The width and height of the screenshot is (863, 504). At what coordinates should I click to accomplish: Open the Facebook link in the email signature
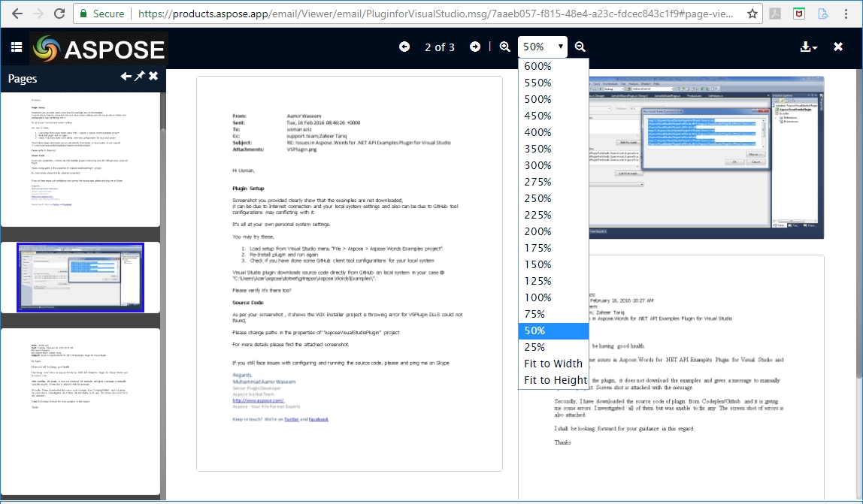pos(318,419)
